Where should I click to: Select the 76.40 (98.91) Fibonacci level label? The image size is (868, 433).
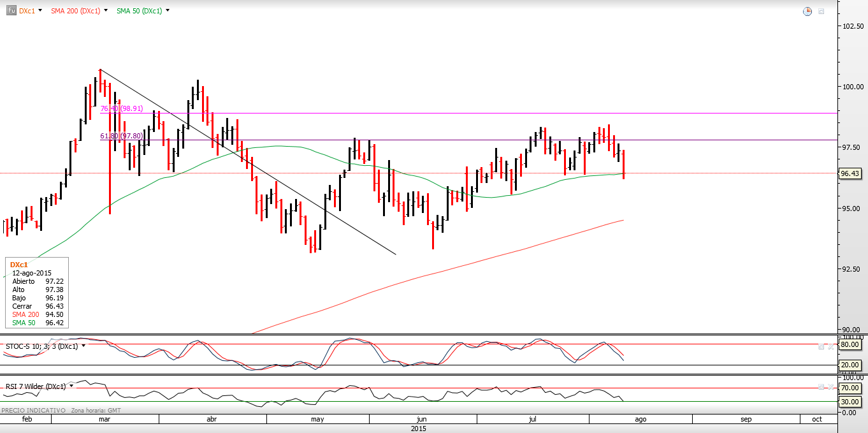coord(122,108)
